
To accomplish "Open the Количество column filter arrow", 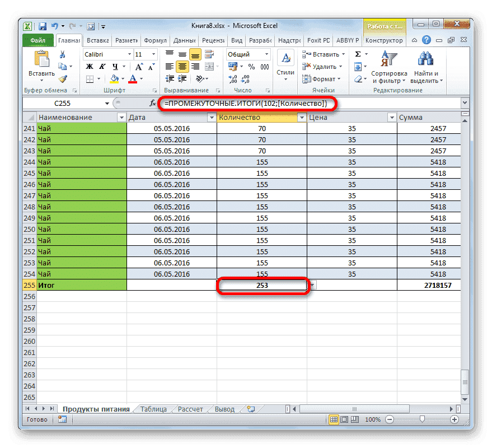I will click(301, 118).
